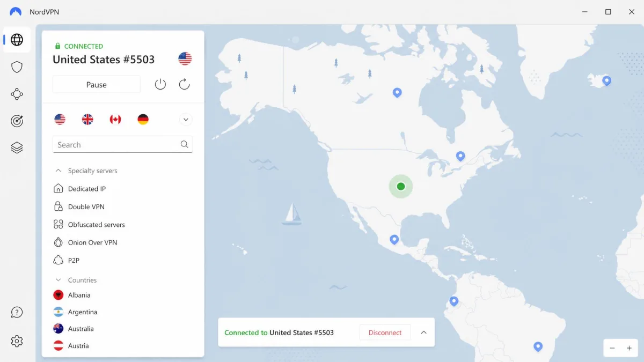Click the Canada map pin

coord(397,93)
